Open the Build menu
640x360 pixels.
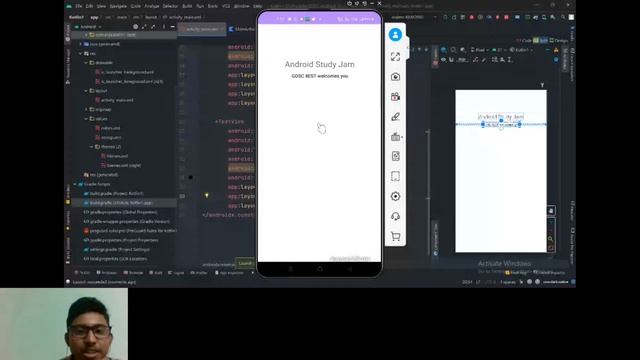(x=187, y=6)
